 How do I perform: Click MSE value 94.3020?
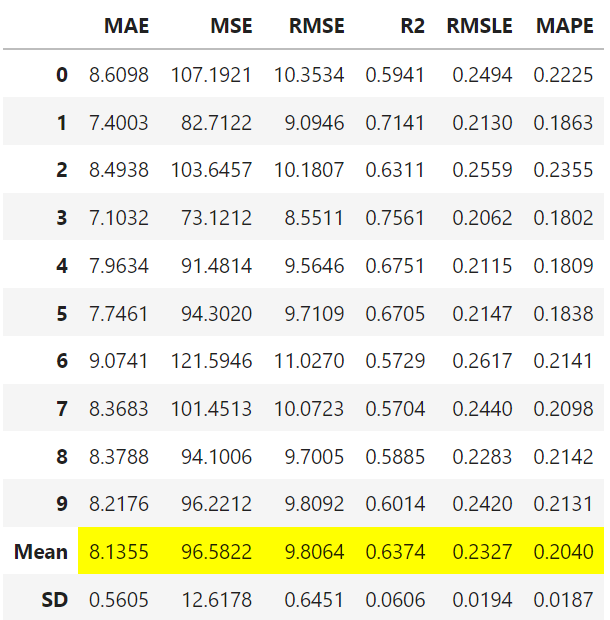[x=217, y=314]
